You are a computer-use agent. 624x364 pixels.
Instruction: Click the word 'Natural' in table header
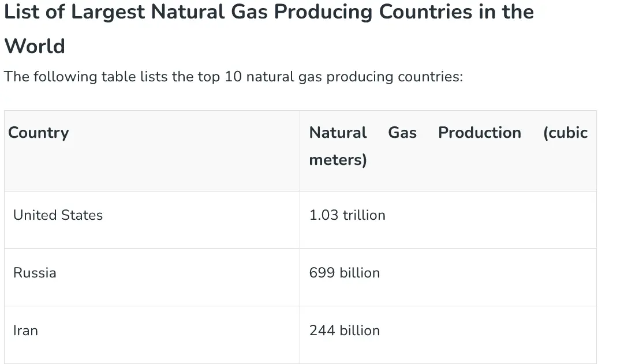(x=338, y=133)
